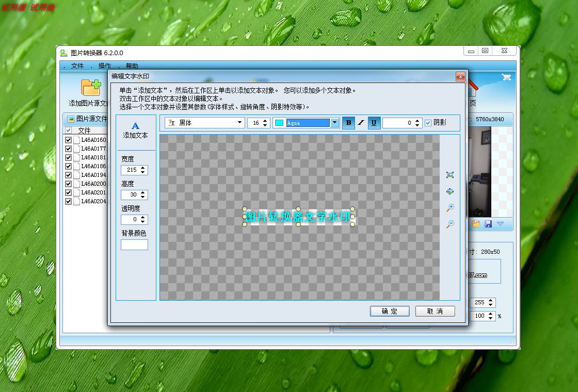Uncheck the L46A0200 file checkbox
This screenshot has width=578, height=392.
[x=68, y=184]
